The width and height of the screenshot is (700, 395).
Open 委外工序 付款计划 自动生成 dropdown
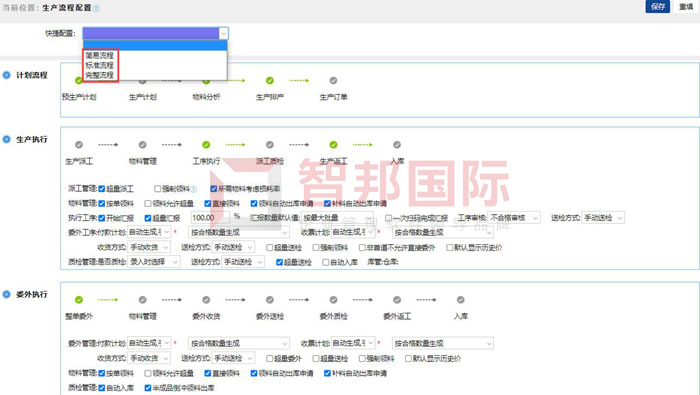coord(149,232)
